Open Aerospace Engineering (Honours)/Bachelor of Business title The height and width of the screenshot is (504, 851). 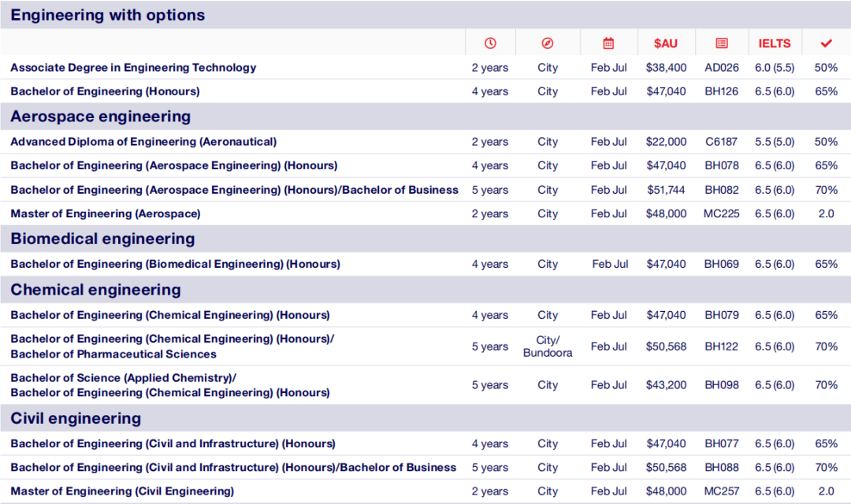[x=235, y=190]
